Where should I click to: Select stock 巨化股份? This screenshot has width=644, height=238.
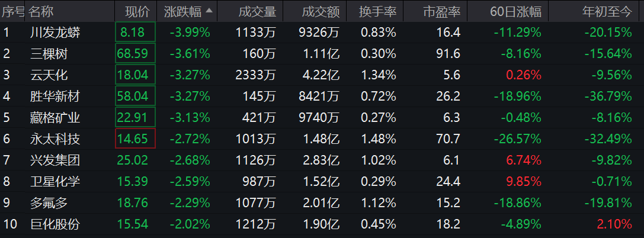click(x=56, y=224)
